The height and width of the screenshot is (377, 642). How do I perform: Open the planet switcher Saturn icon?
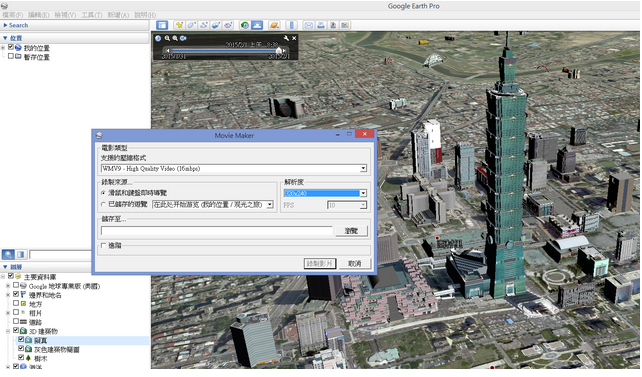pyautogui.click(x=274, y=25)
